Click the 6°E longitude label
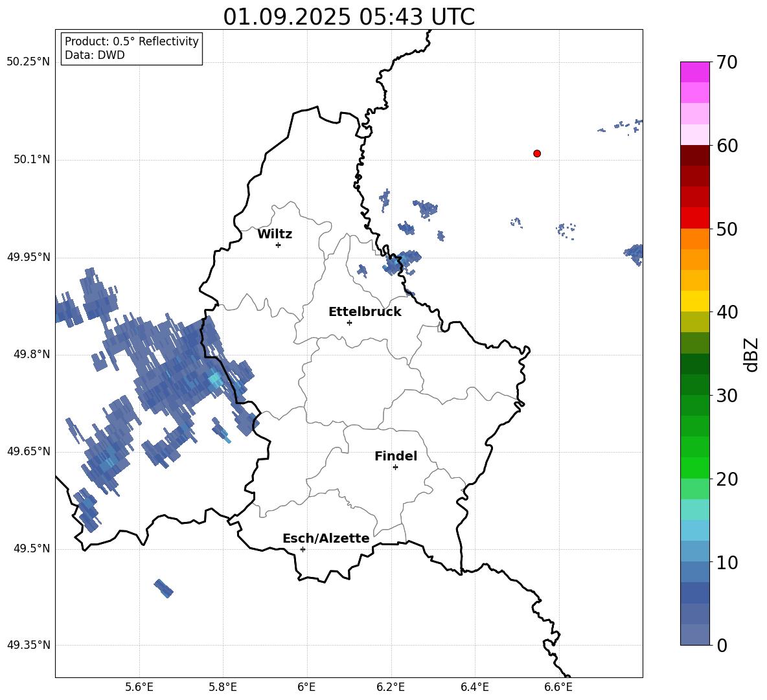This screenshot has height=700, width=767. click(x=306, y=687)
